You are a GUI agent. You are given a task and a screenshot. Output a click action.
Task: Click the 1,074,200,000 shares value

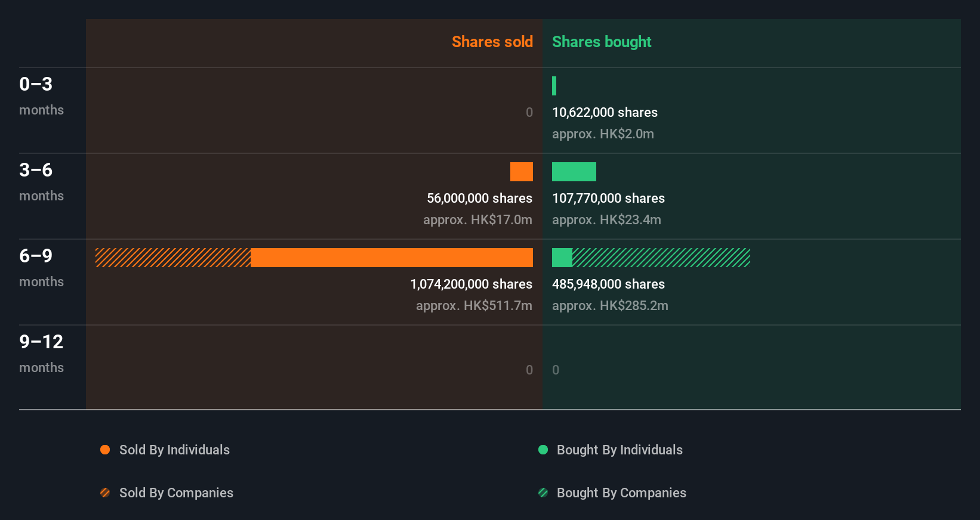pos(471,284)
